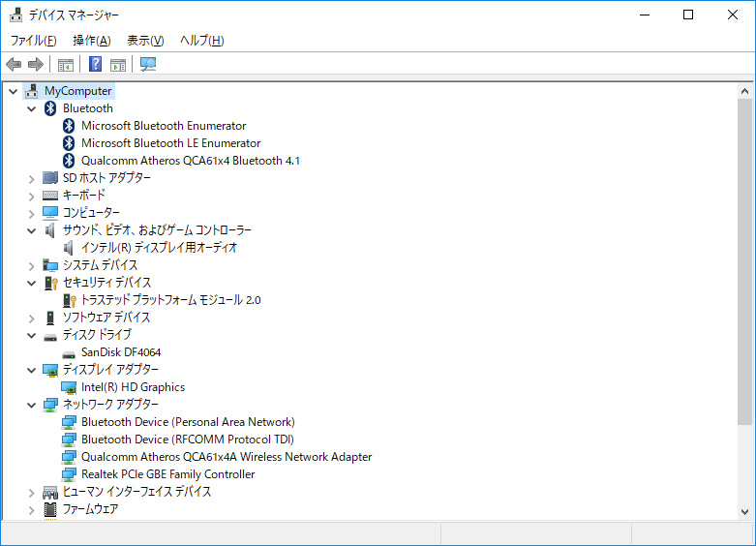
Task: Expand the ファームウェア category
Action: tap(32, 510)
